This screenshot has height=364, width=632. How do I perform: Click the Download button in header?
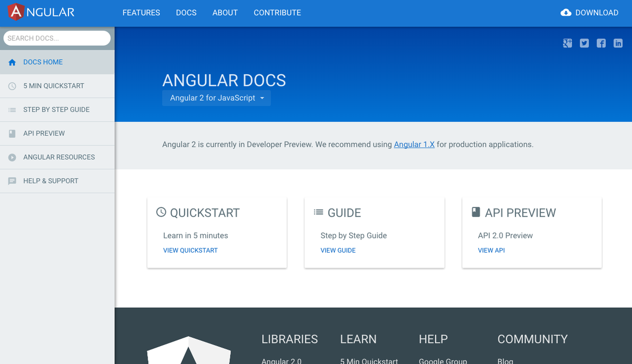coord(589,13)
